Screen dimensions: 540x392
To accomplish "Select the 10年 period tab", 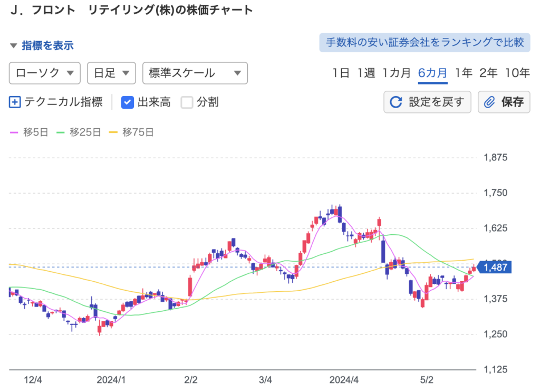I will [x=517, y=73].
